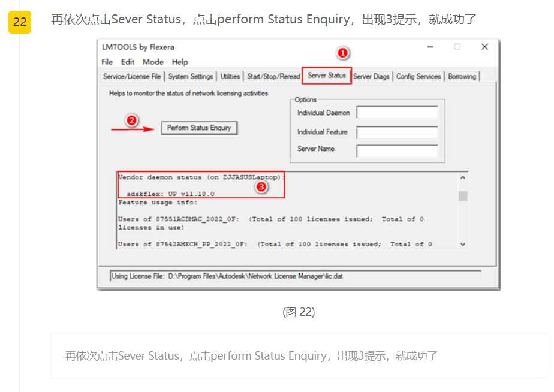Screen dimensions: 554x392
Task: Open the Config Services tab
Action: coord(418,77)
